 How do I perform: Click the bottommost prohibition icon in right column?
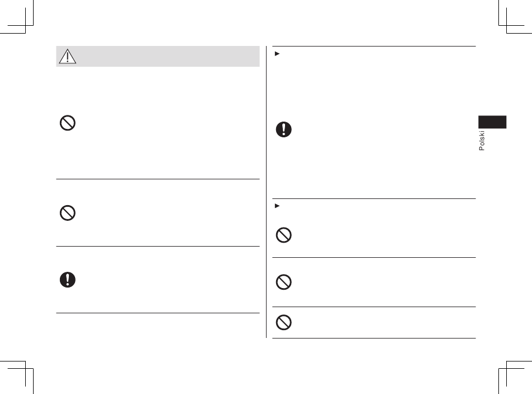click(284, 322)
